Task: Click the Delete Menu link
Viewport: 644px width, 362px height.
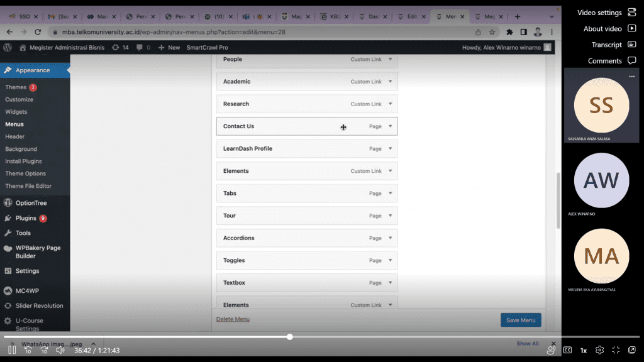Action: pyautogui.click(x=233, y=319)
